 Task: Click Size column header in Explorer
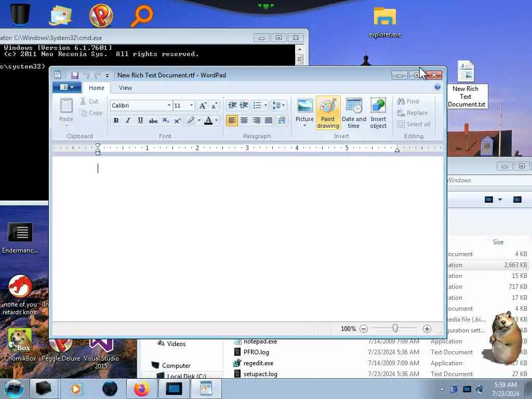(498, 242)
